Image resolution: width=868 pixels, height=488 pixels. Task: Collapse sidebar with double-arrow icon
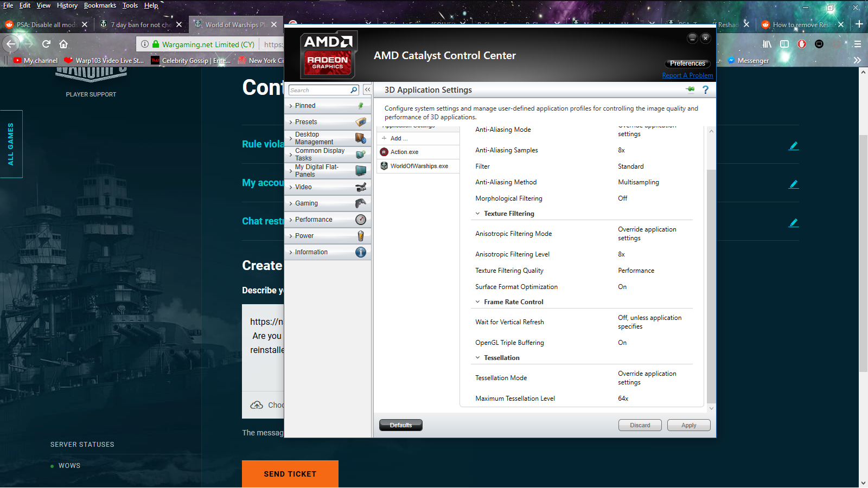pos(367,90)
